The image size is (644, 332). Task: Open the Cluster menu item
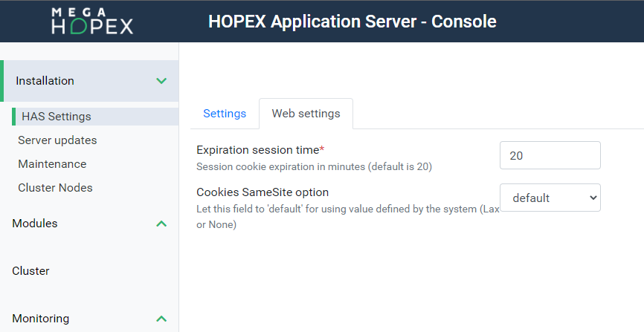31,271
